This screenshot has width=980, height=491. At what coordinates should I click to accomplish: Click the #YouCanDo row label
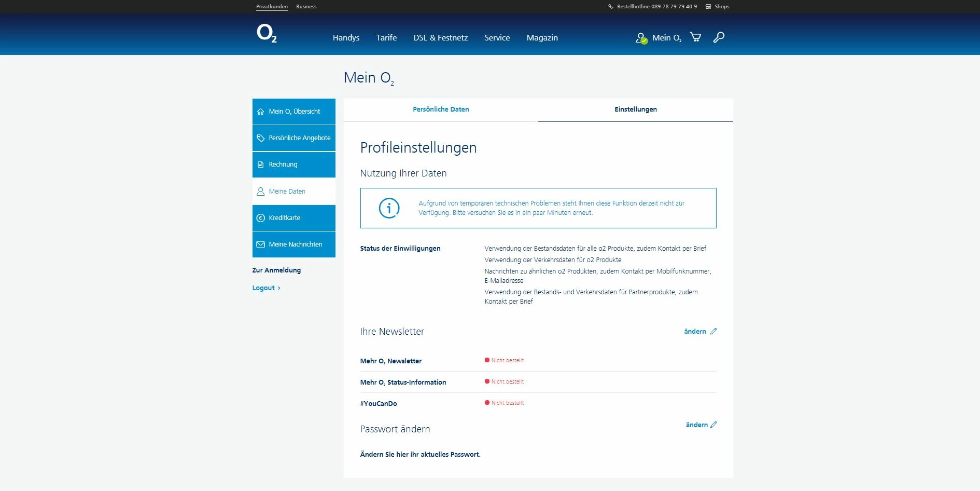coord(379,404)
